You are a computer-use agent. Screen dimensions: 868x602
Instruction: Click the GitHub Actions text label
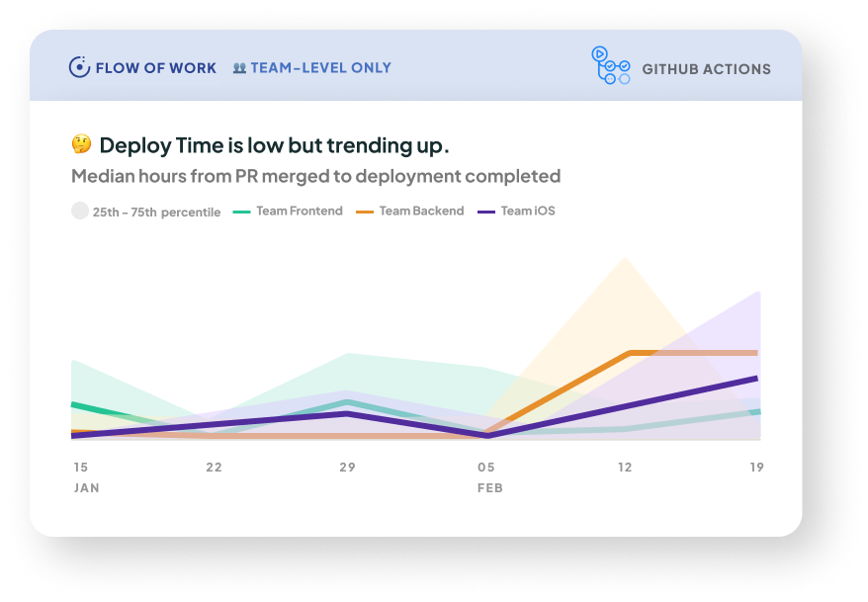[x=706, y=69]
